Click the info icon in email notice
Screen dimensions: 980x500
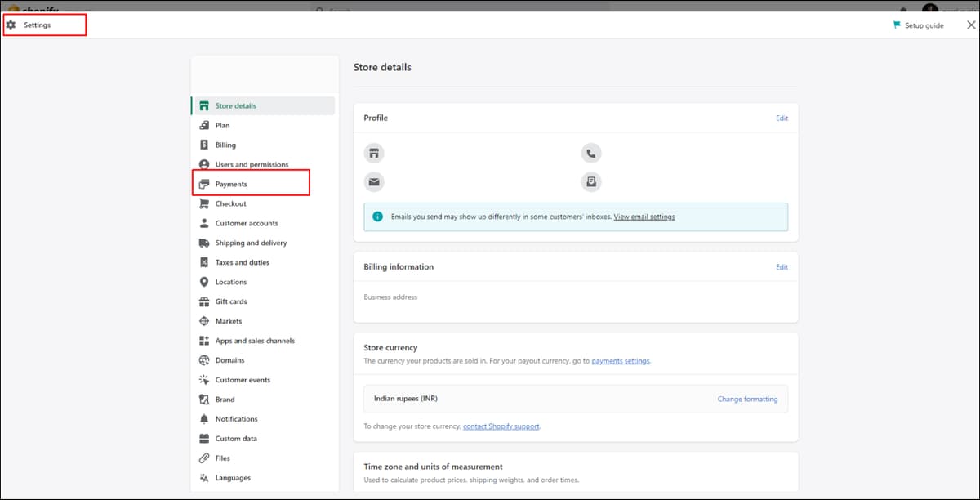(377, 217)
